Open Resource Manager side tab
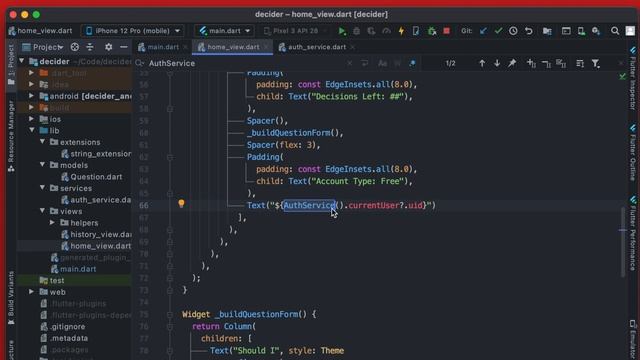 pyautogui.click(x=11, y=136)
